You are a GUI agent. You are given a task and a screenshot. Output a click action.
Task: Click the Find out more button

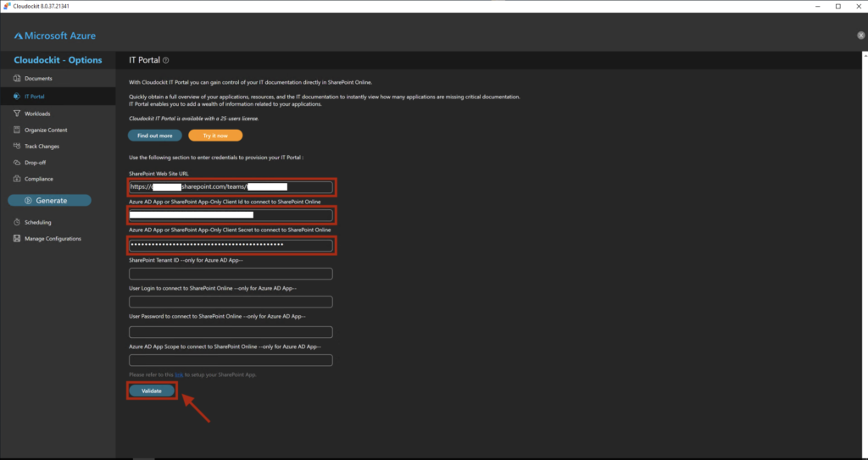[x=155, y=136]
